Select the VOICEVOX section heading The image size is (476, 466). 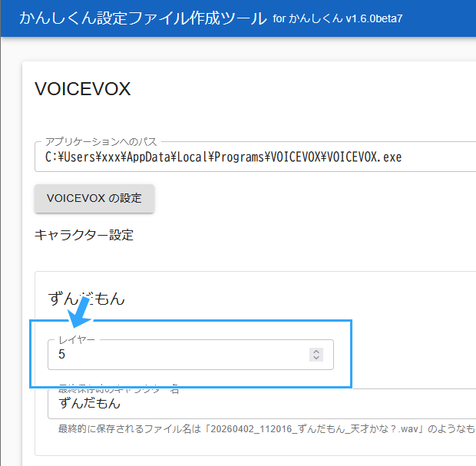[x=83, y=89]
